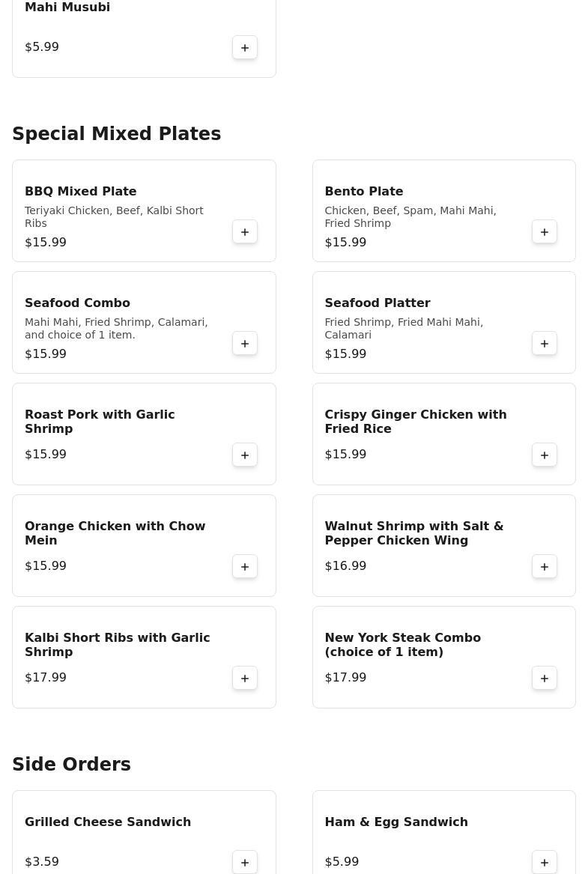Click the Side Orders section heading
588x874 pixels.
pos(72,765)
